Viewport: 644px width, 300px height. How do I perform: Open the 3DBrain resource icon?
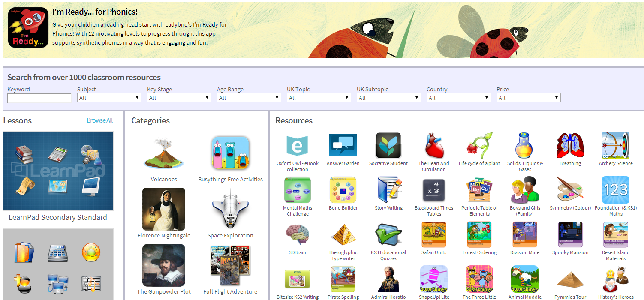(x=297, y=234)
